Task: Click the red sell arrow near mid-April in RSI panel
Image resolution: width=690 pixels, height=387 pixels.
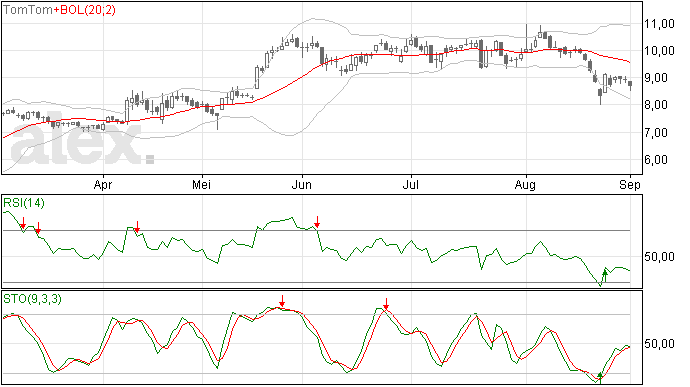Action: (x=137, y=227)
